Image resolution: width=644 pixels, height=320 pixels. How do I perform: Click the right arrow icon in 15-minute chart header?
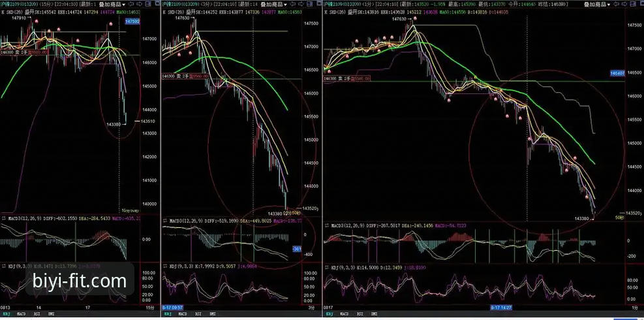pyautogui.click(x=139, y=4)
